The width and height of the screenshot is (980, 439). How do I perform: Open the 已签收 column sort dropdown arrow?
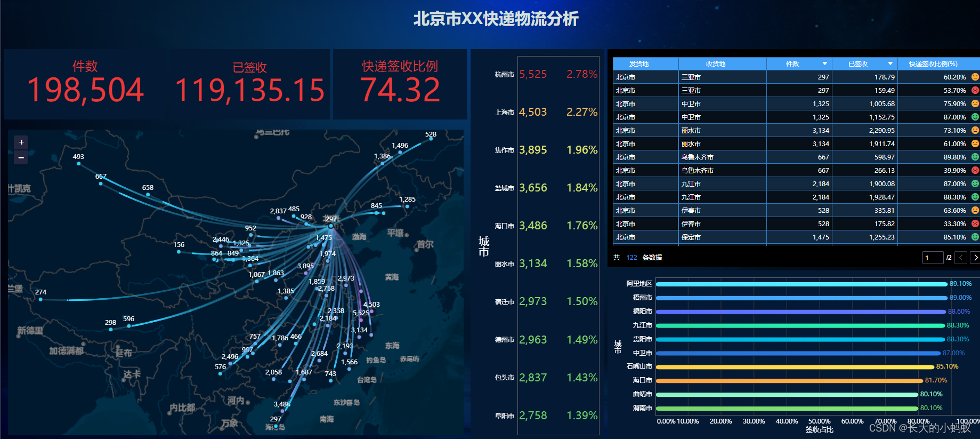coord(890,63)
